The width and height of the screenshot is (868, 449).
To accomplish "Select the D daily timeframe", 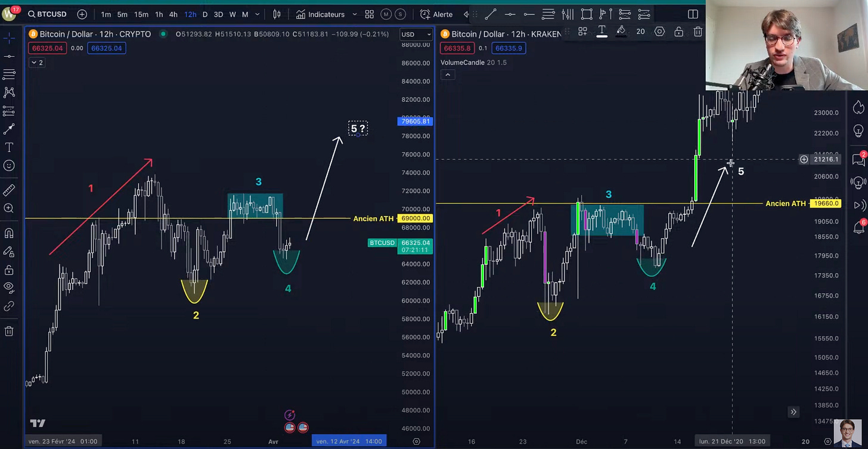I will [205, 14].
